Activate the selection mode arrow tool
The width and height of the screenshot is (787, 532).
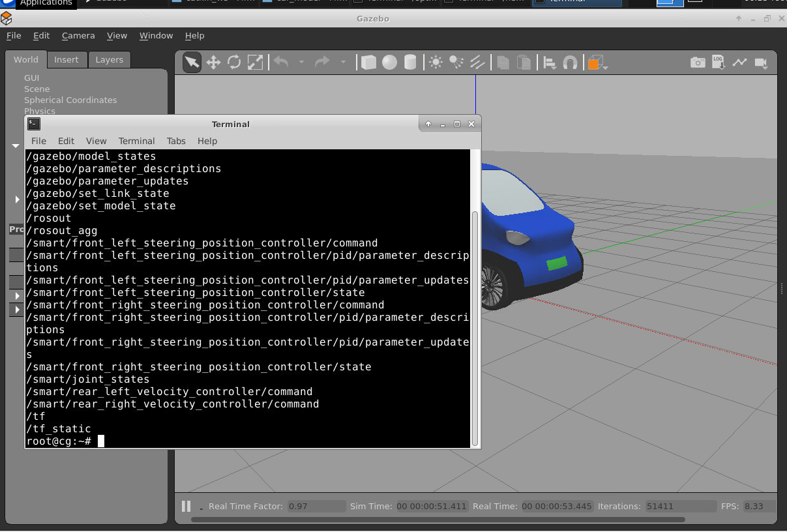192,63
